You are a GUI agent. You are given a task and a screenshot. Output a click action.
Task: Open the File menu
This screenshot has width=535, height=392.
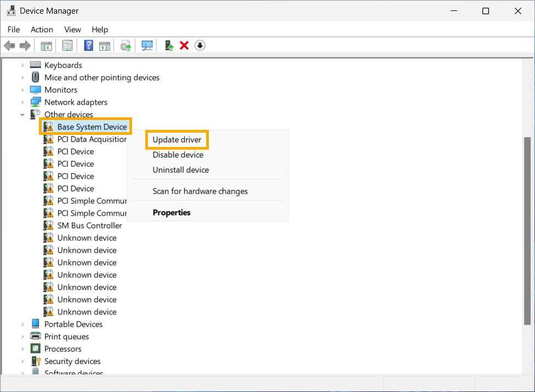[14, 30]
